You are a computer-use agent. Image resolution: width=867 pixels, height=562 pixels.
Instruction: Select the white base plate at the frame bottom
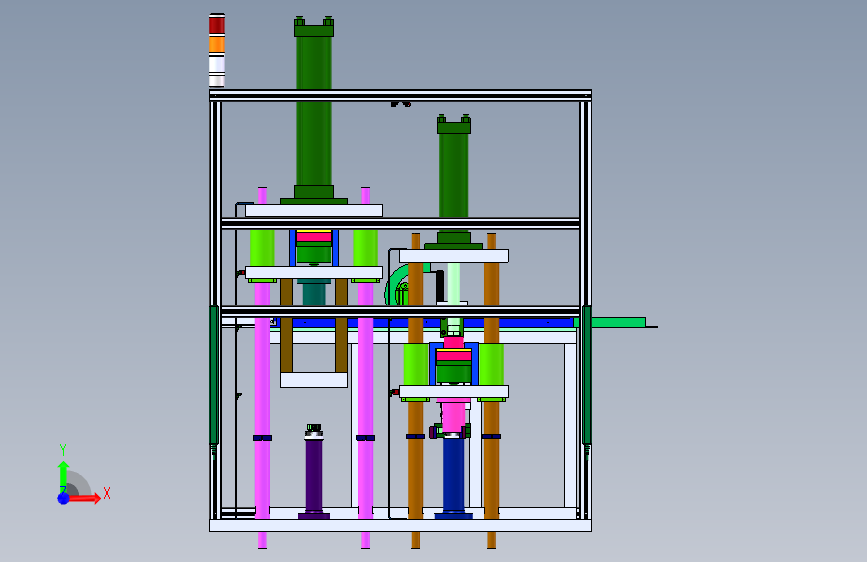coord(400,525)
